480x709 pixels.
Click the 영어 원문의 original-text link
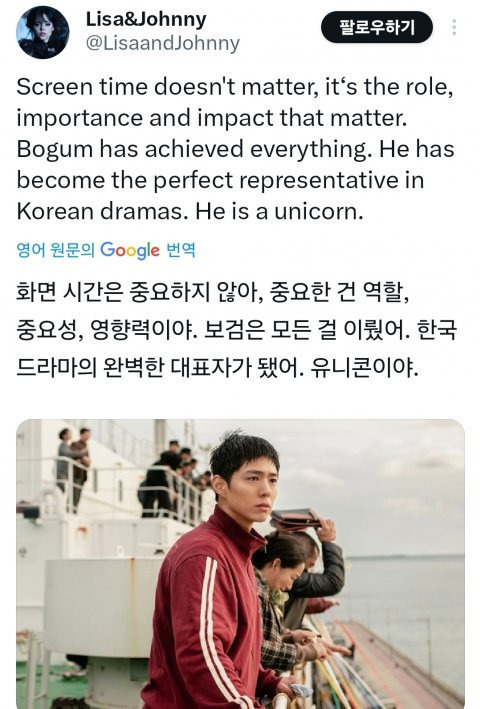click(55, 250)
